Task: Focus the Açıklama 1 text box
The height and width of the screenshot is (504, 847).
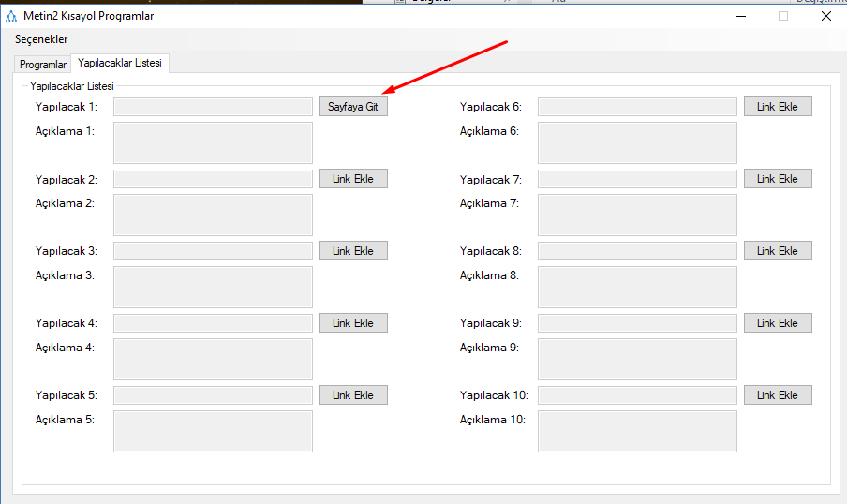Action: [x=213, y=142]
